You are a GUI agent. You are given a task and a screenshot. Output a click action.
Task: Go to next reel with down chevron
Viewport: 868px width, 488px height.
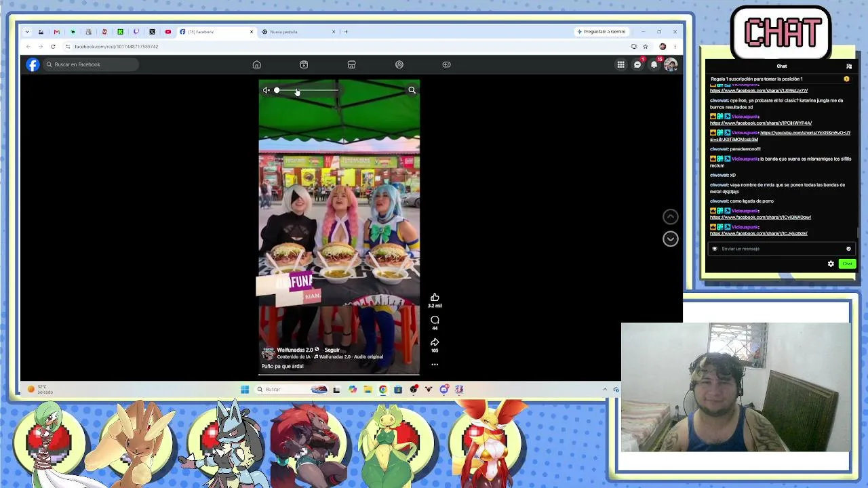670,239
